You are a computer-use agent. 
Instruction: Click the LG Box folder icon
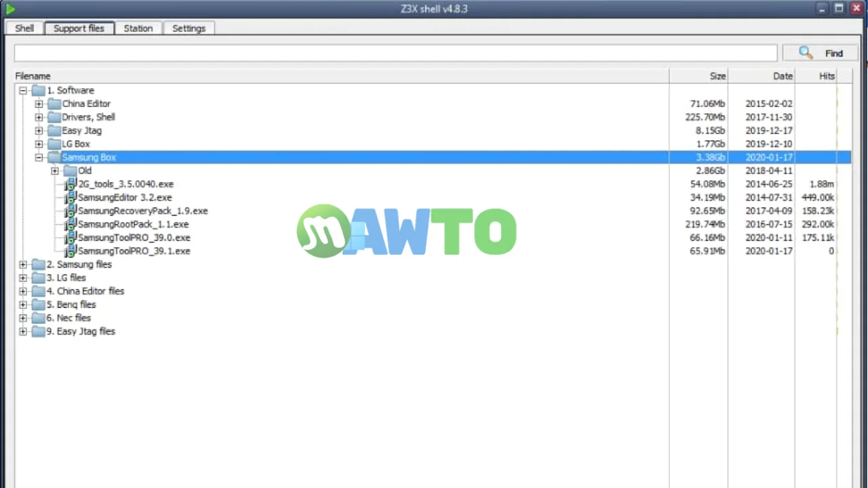tap(54, 144)
